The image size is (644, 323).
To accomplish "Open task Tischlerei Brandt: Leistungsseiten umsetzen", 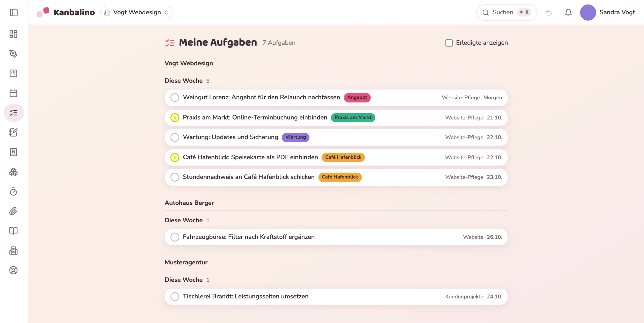I will 336,297.
